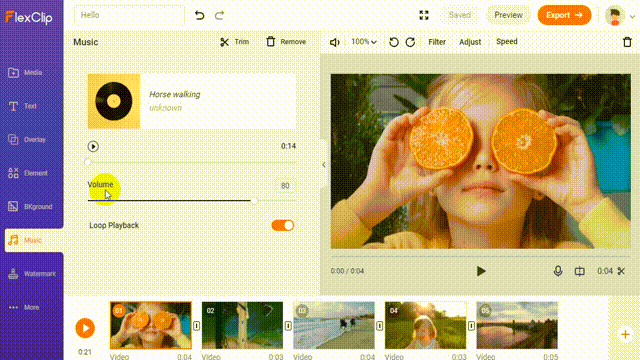Open the Overlay panel in sidebar

pos(27,140)
